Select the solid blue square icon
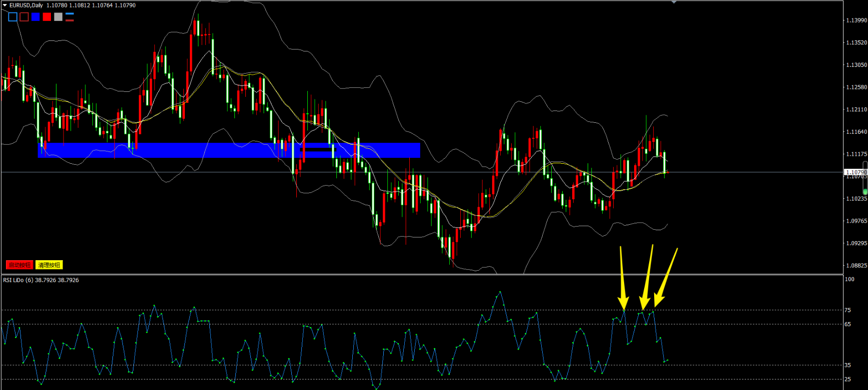 (35, 17)
